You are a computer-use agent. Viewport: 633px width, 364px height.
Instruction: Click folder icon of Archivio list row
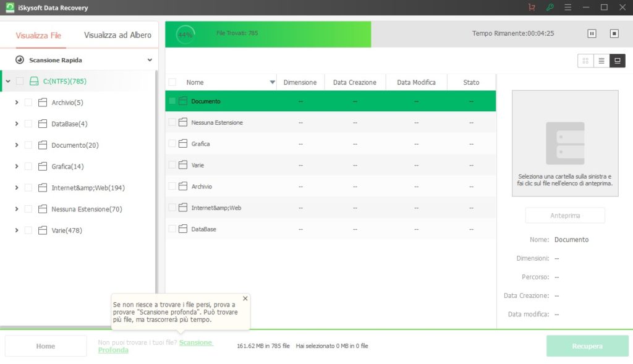pos(183,187)
